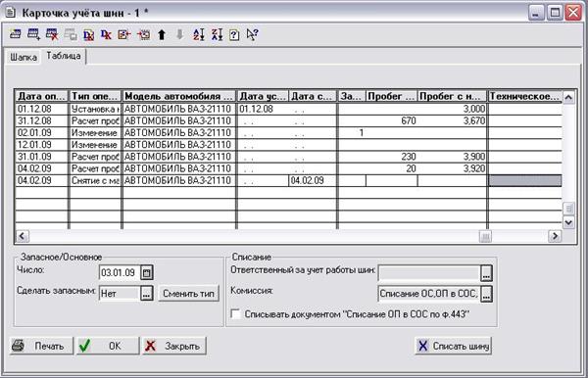
Task: Open the Сделать запасным selection ellipsis
Action: (x=147, y=294)
